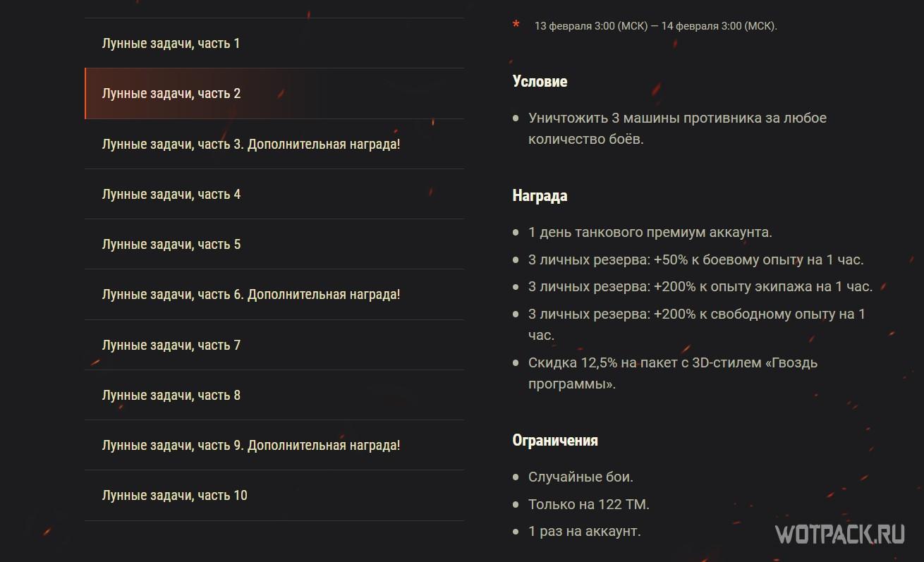Click the «Условие» heading

[540, 81]
